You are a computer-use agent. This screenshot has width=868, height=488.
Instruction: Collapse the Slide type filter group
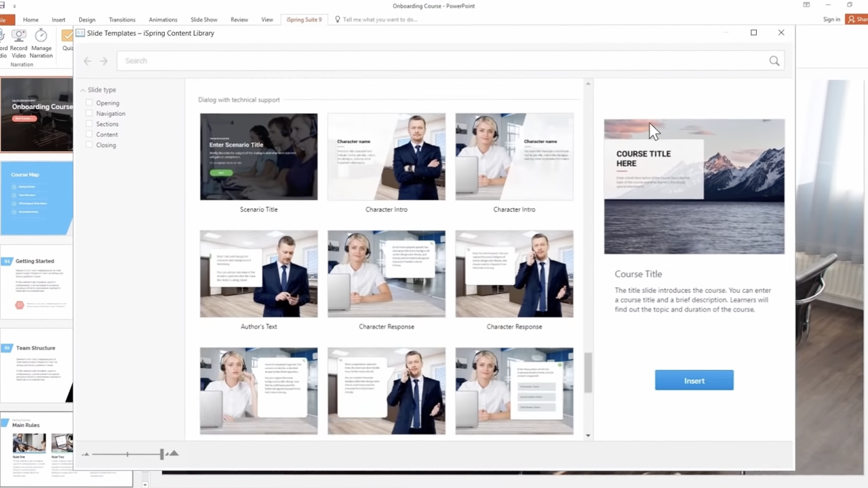click(x=83, y=90)
